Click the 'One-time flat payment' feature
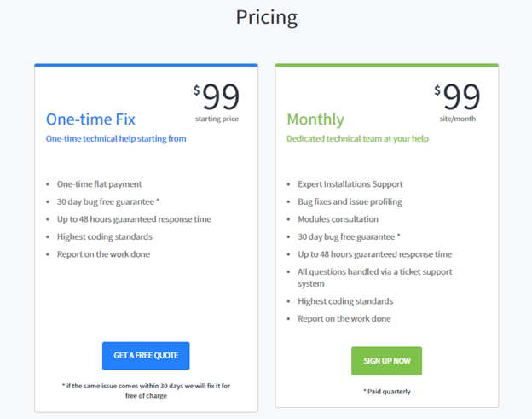Viewport: 532px width, 419px height. [x=99, y=183]
